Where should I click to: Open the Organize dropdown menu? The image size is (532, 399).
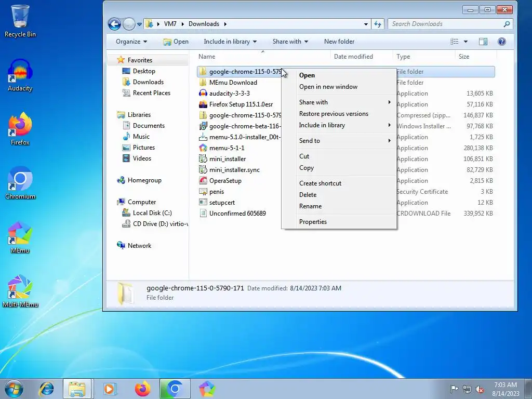pyautogui.click(x=131, y=42)
